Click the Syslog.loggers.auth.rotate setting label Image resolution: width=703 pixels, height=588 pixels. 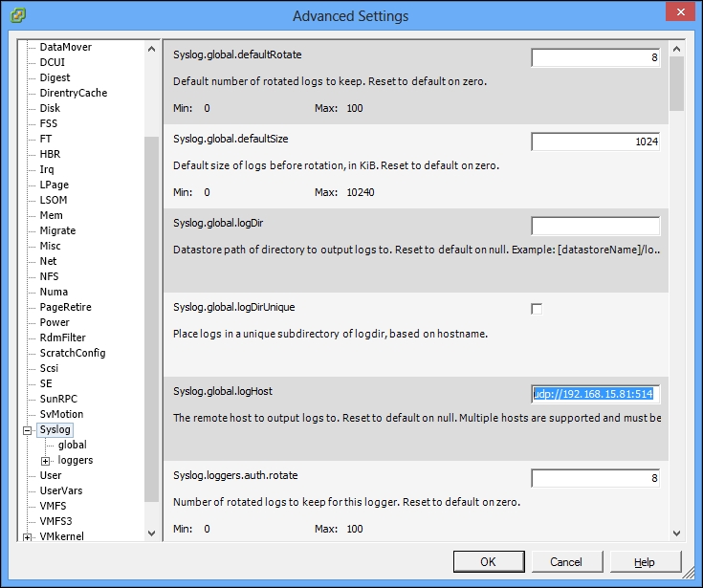coord(235,475)
